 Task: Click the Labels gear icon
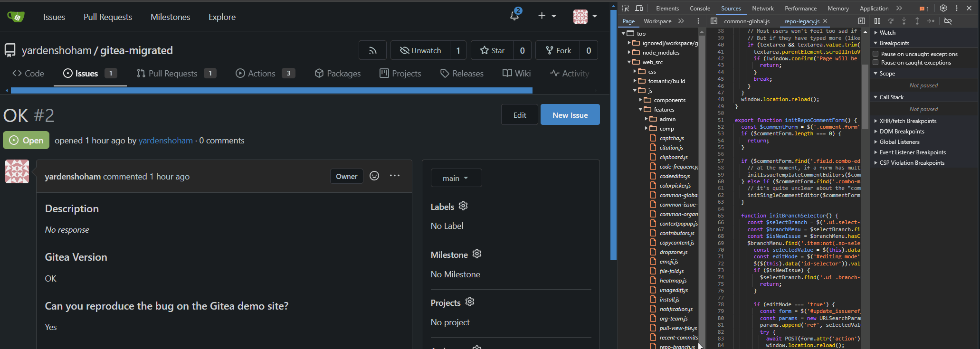pos(463,206)
